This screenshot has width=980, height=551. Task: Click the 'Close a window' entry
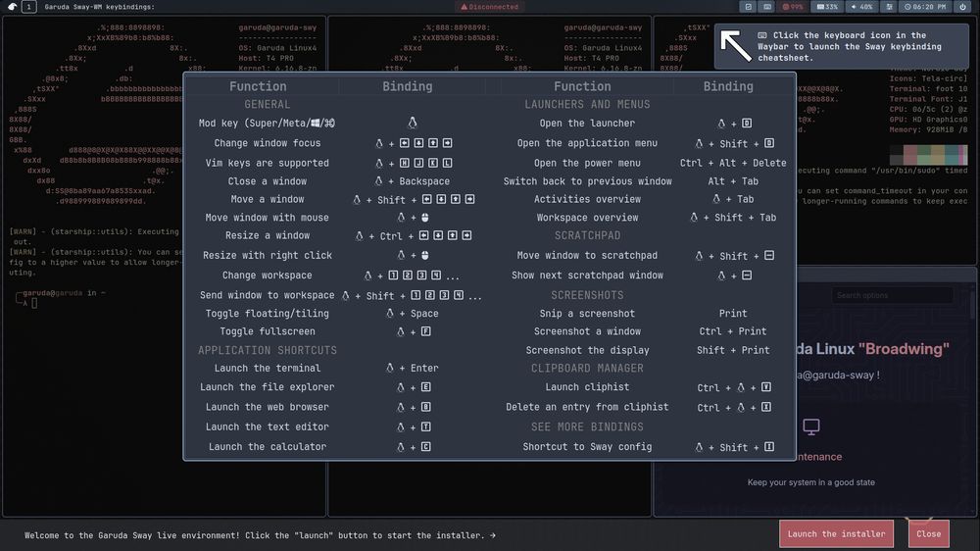click(x=267, y=181)
